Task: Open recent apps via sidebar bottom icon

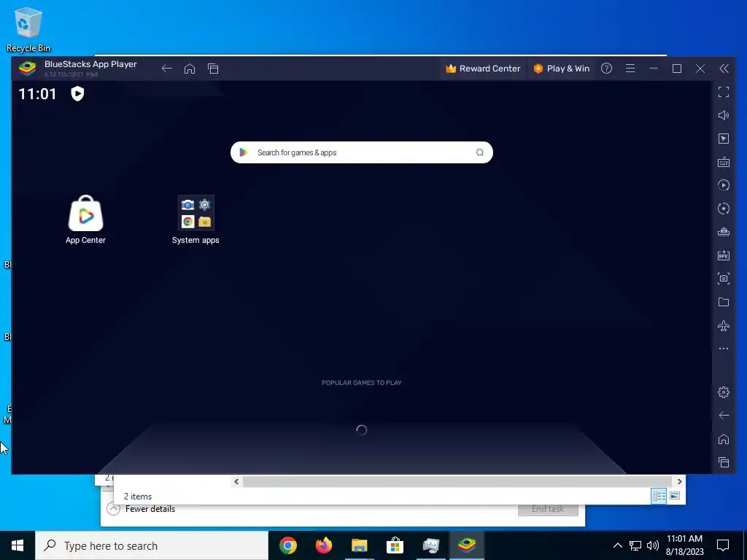Action: [x=724, y=462]
